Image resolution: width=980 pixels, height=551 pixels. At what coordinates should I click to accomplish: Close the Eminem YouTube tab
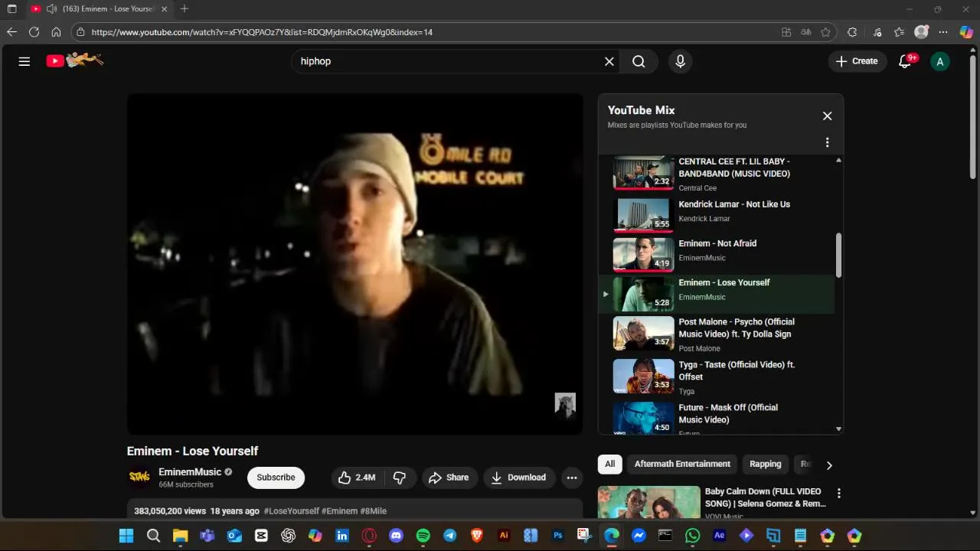[x=164, y=9]
